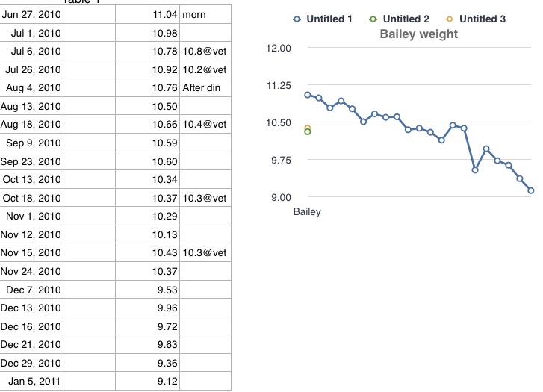Viewport: 543px width, 392px height.
Task: Select the Untitled 1 legend label
Action: pyautogui.click(x=329, y=19)
